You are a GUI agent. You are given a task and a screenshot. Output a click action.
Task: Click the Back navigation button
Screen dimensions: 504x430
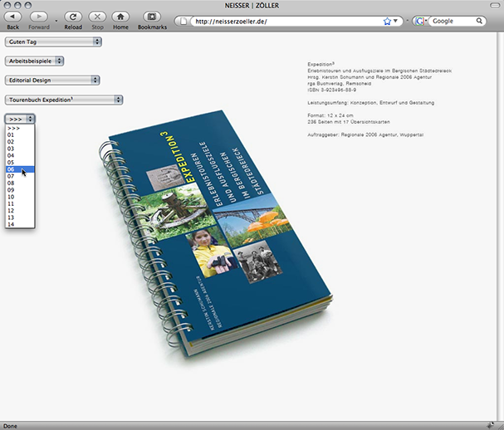click(13, 17)
